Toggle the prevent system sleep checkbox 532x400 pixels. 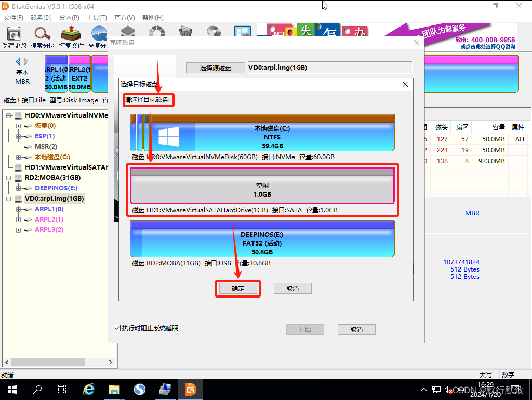pos(117,328)
